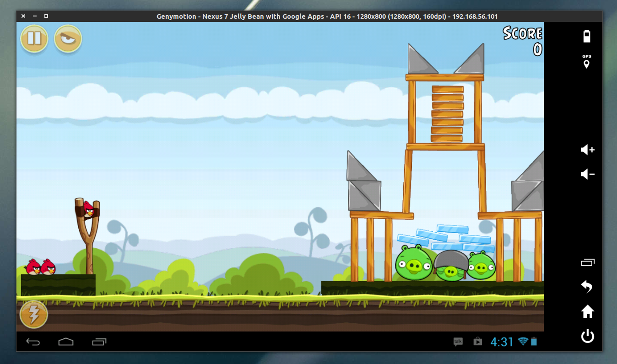Click Genymotion sidebar home icon

coord(587,312)
